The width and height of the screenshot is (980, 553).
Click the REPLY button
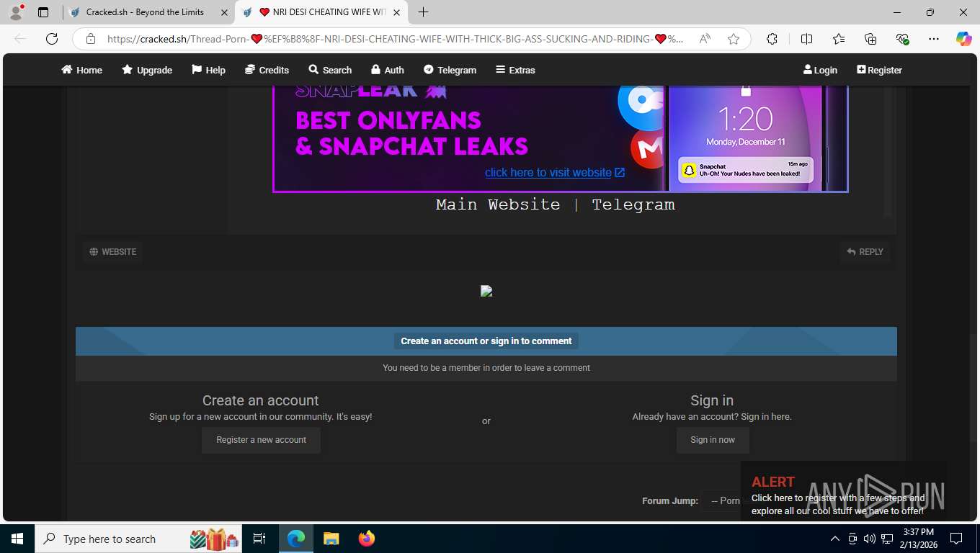[865, 252]
